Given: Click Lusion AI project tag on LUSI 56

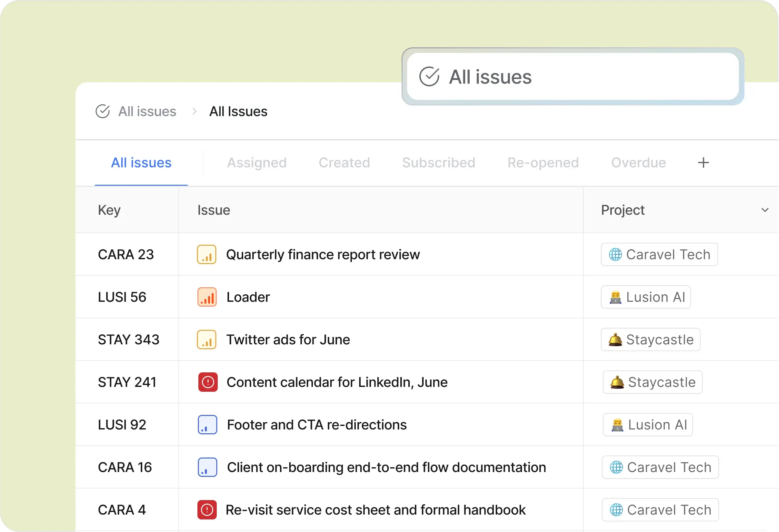Looking at the screenshot, I should click(645, 297).
